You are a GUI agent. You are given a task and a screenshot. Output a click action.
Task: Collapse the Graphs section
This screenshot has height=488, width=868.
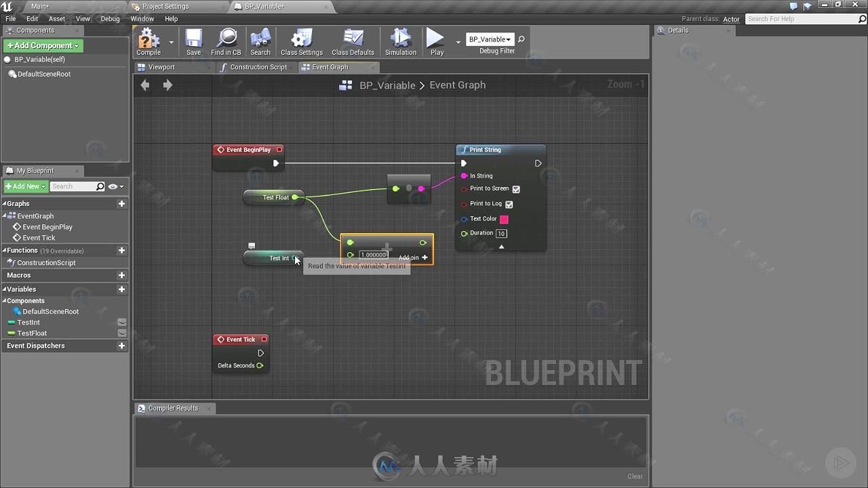[4, 203]
